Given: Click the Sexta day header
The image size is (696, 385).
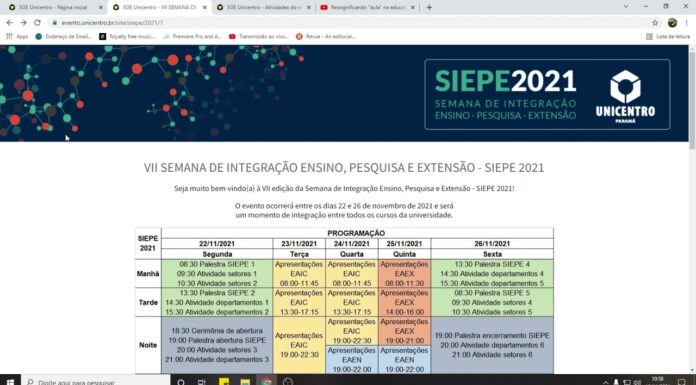Looking at the screenshot, I should (492, 254).
